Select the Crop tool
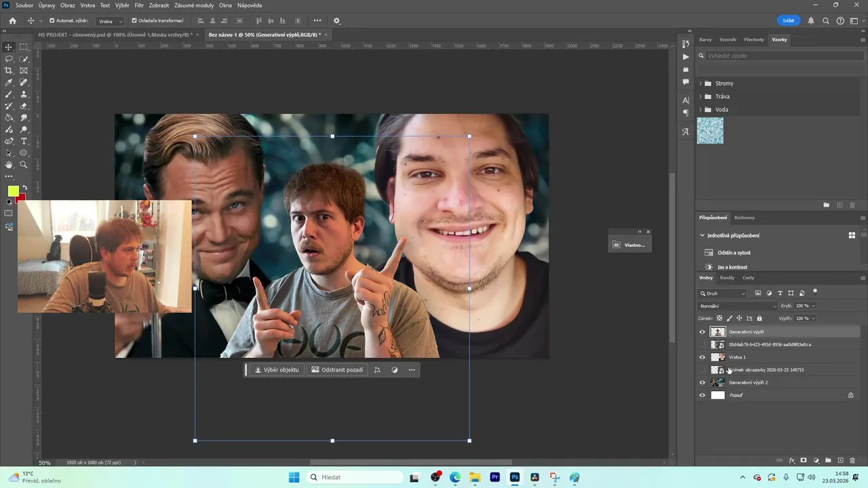This screenshot has width=868, height=488. click(x=9, y=70)
